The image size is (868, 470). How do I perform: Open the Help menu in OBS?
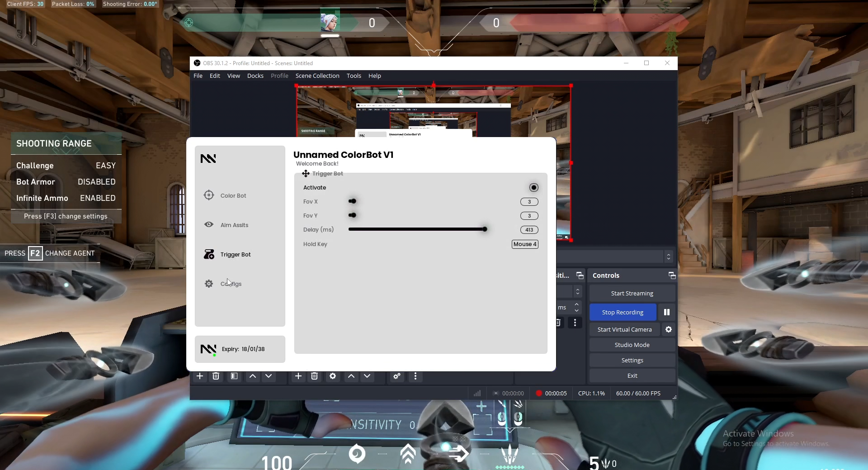375,76
